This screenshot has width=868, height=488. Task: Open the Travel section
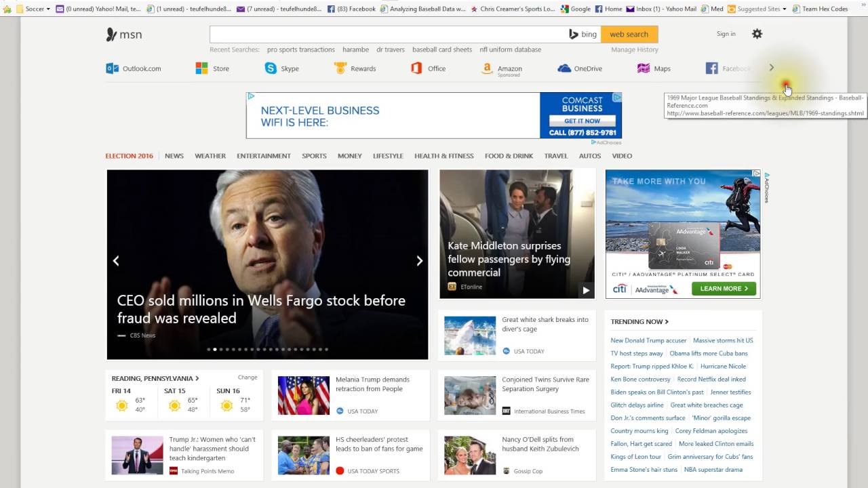click(556, 156)
